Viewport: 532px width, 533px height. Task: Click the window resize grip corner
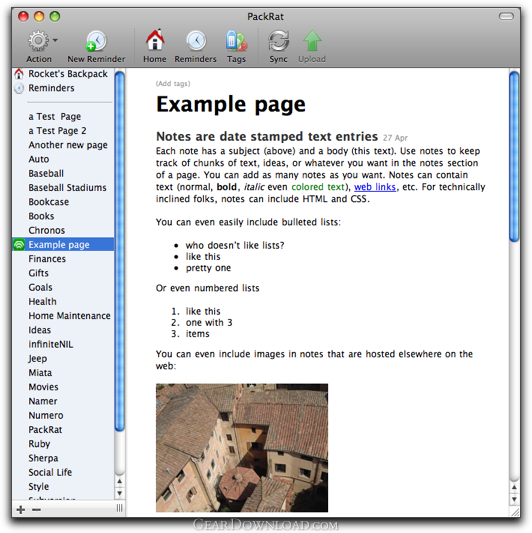515,512
